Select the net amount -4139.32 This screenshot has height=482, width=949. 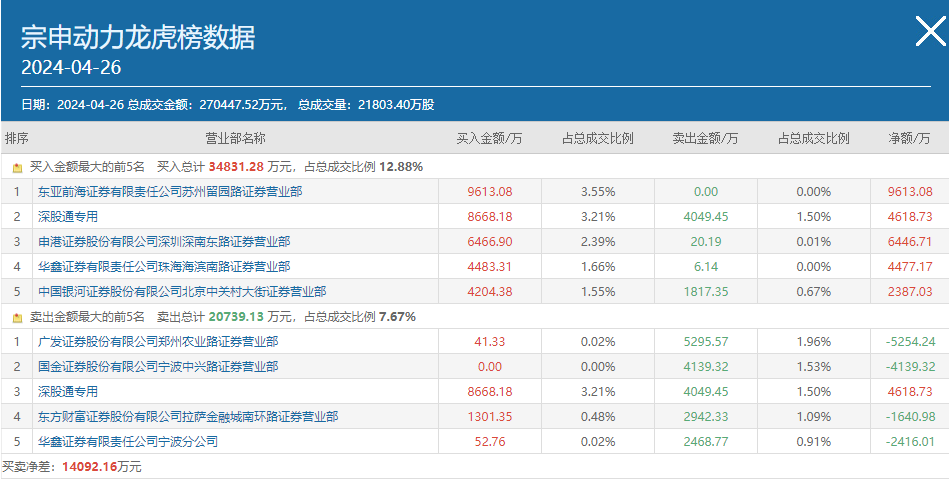click(x=910, y=366)
